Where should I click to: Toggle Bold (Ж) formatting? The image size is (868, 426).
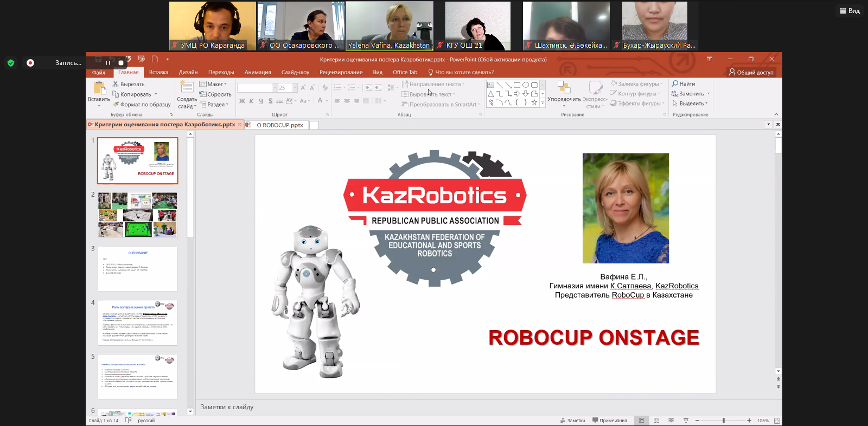(x=242, y=101)
